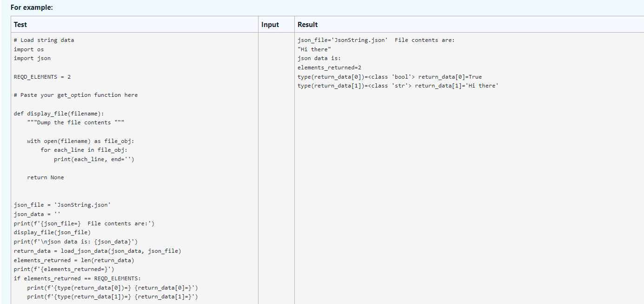Click the Input column header

[x=271, y=24]
